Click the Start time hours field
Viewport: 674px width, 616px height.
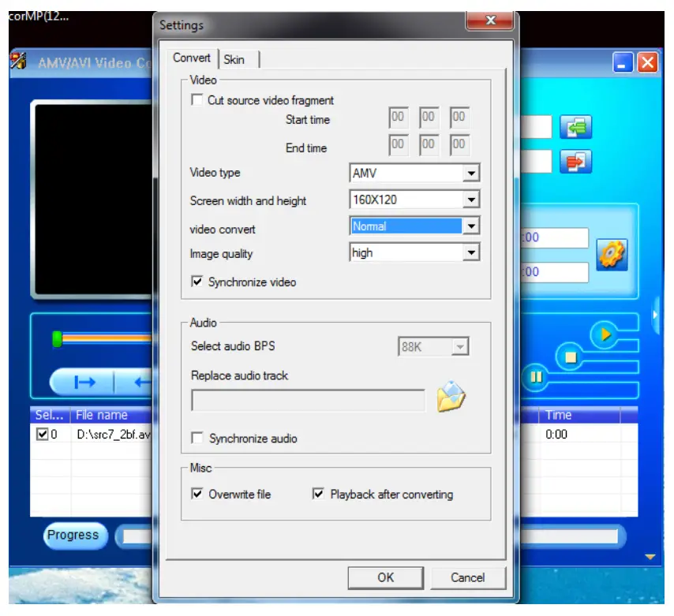click(x=398, y=118)
